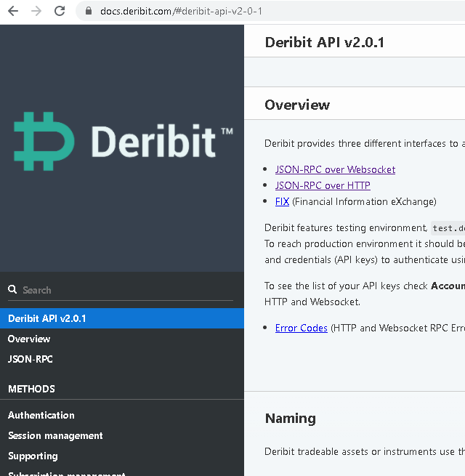View site security via the lock icon

89,11
